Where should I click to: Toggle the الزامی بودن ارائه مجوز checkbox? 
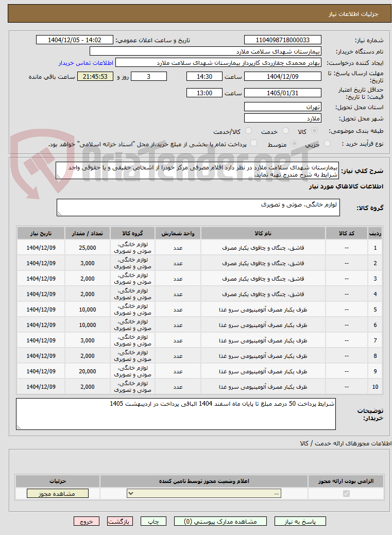[x=346, y=493]
